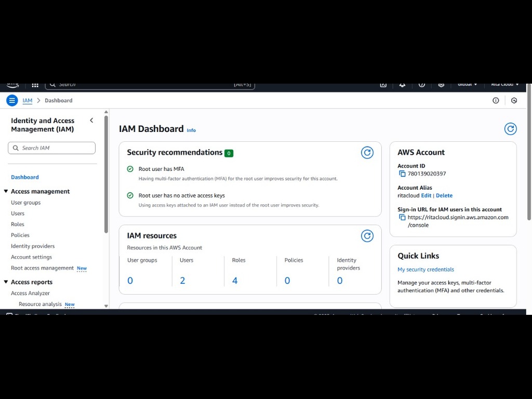
Task: Refresh the whole IAM Dashboard page
Action: [510, 129]
